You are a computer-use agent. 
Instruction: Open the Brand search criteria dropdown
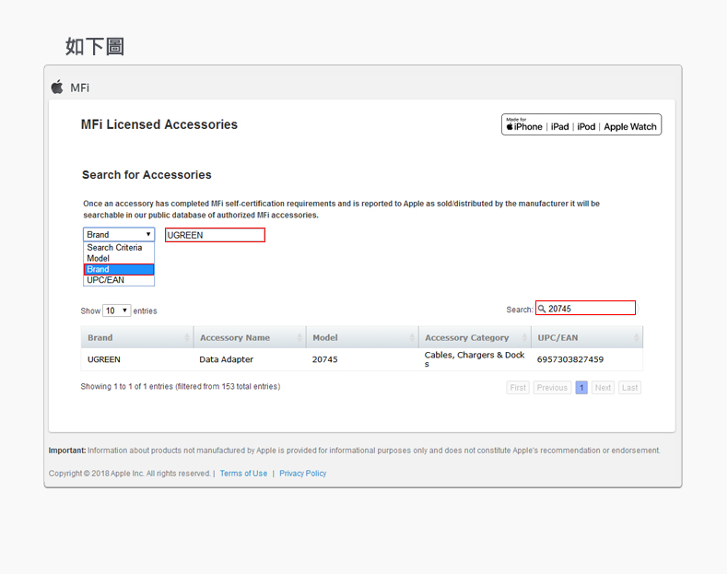(119, 235)
